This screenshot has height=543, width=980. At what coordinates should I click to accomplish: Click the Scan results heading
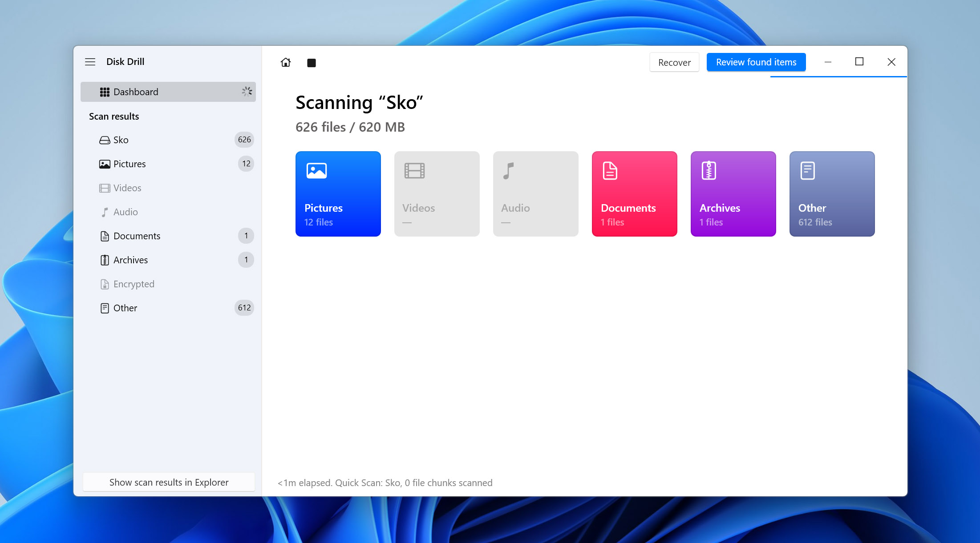click(x=114, y=117)
